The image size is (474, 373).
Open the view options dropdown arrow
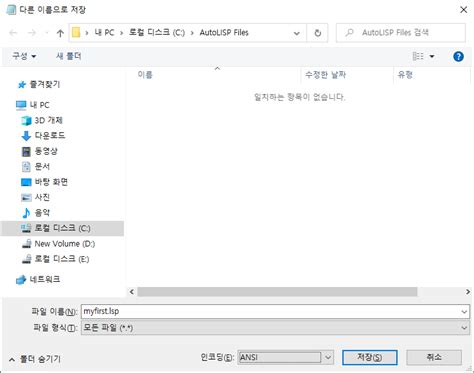pos(432,56)
